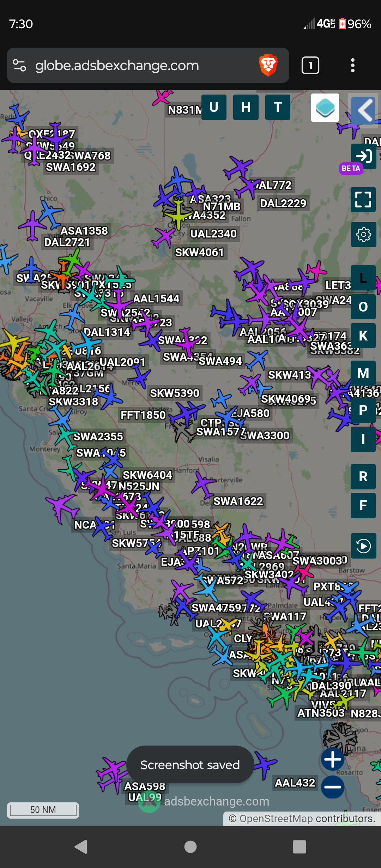Select aircraft labeled SWA1622
Image resolution: width=381 pixels, height=868 pixels.
(203, 484)
